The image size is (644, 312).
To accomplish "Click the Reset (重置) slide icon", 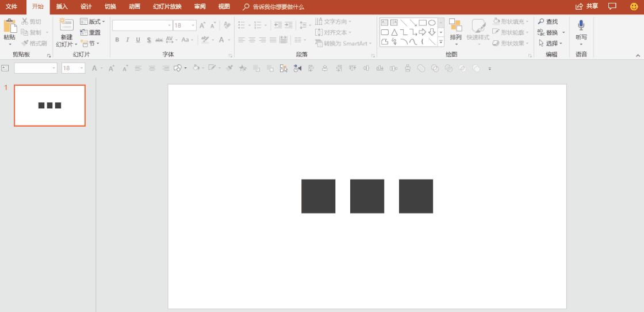I will [90, 33].
